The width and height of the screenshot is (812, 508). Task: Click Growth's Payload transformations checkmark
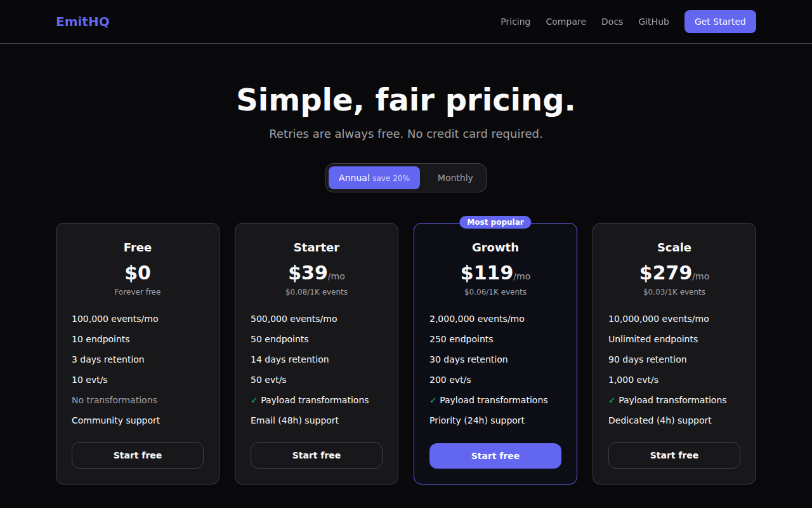(433, 400)
